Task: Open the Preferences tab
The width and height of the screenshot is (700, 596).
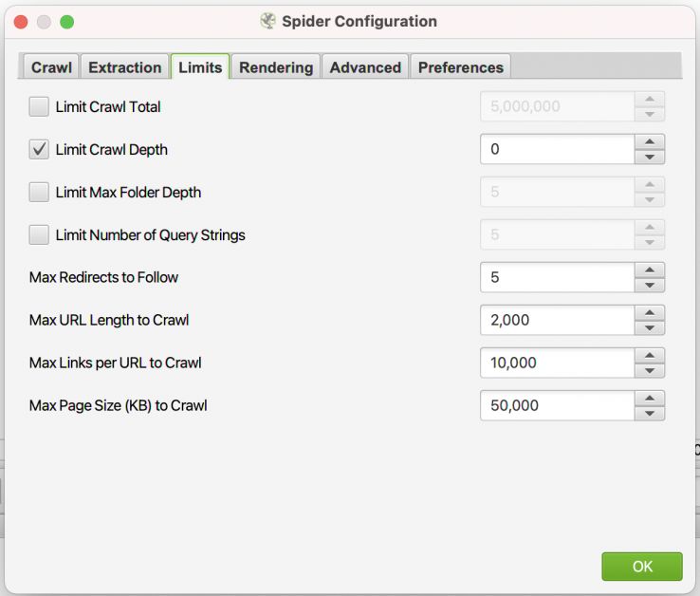Action: coord(461,67)
